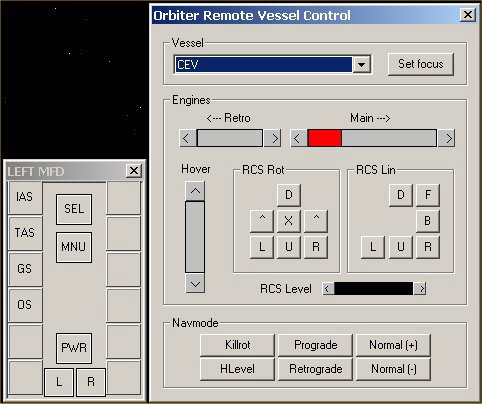Viewport: 482px width, 404px height.
Task: Toggle the Normal (+) navmode
Action: [x=393, y=345]
